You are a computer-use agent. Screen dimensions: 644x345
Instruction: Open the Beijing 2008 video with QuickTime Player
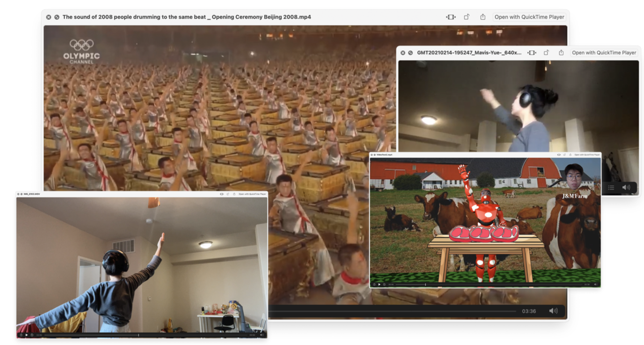click(x=529, y=17)
